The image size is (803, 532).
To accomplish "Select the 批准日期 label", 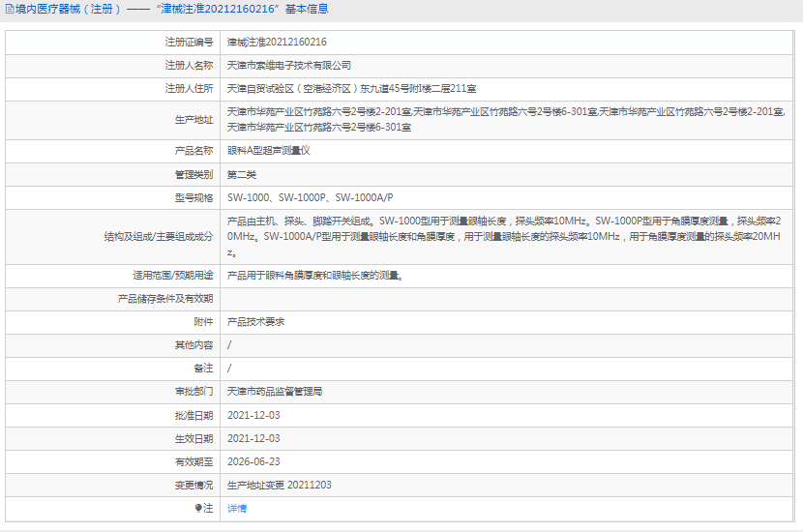I will (193, 415).
